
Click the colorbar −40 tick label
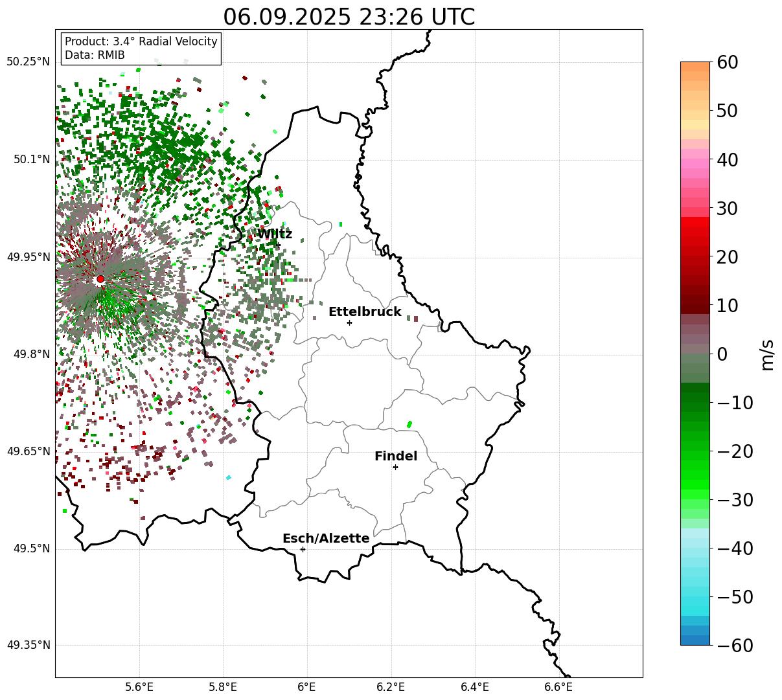pyautogui.click(x=734, y=548)
